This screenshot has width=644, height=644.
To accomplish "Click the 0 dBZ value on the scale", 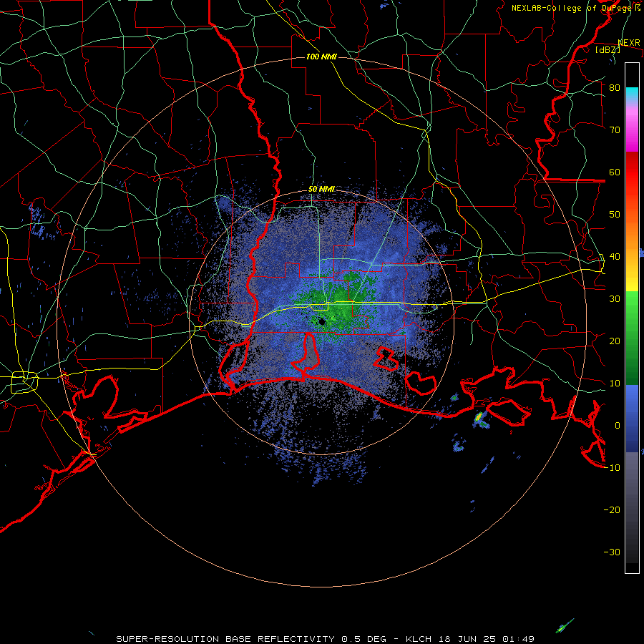I will click(618, 426).
